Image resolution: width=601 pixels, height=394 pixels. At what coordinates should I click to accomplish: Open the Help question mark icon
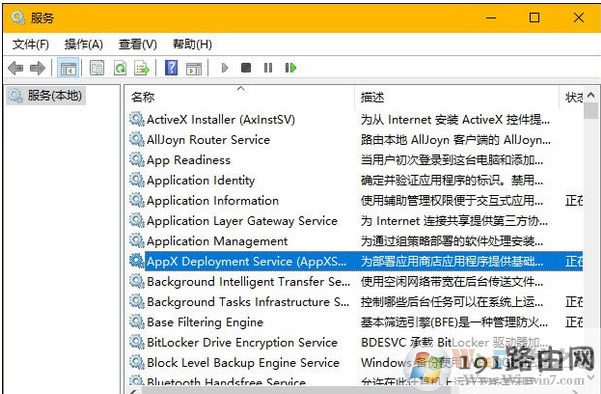click(171, 68)
